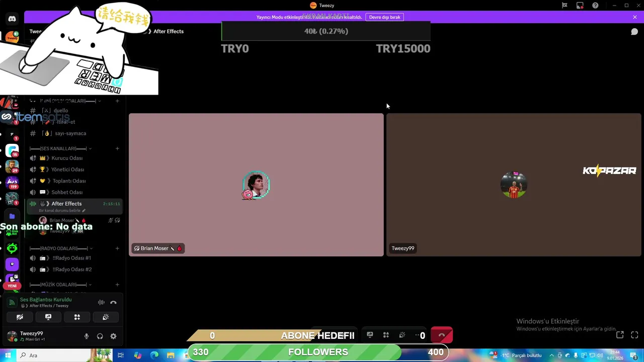The width and height of the screenshot is (644, 362).
Task: Open soundboard in bottom call controls
Action: pos(402,335)
